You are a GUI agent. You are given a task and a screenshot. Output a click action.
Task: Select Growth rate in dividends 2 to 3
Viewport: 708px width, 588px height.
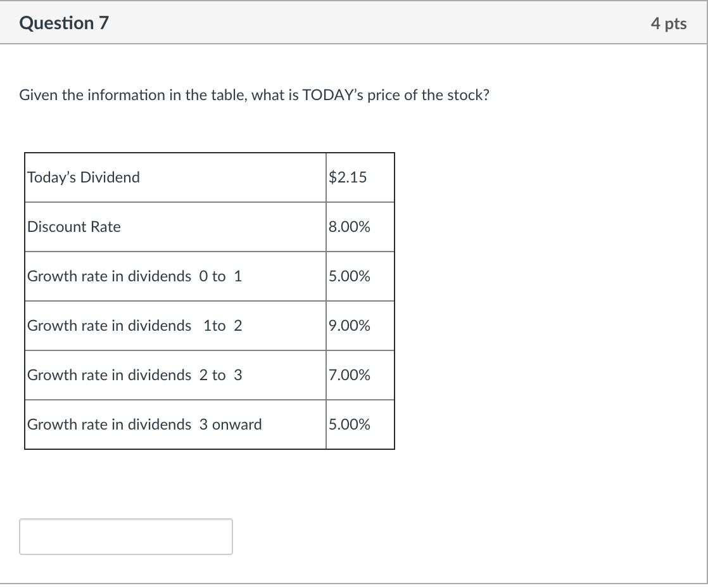(133, 375)
